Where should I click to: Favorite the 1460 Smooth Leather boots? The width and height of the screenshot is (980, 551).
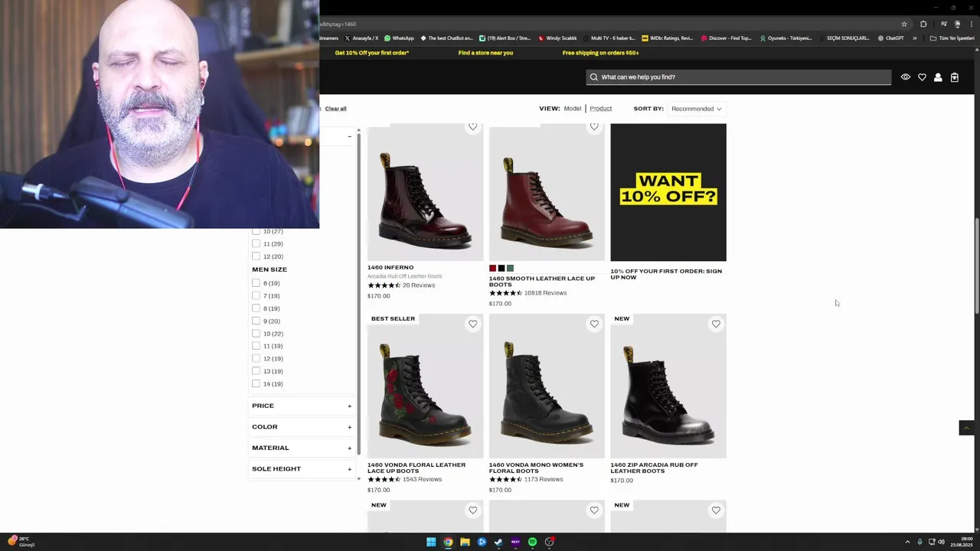pyautogui.click(x=594, y=127)
